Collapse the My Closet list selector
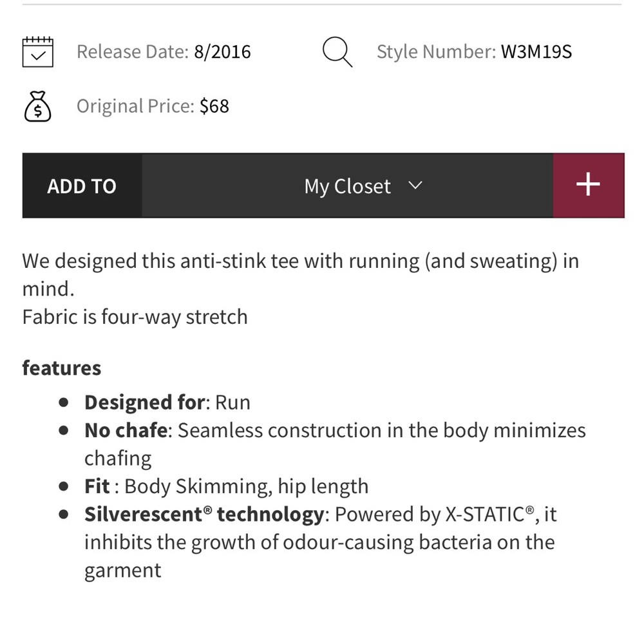 point(415,186)
